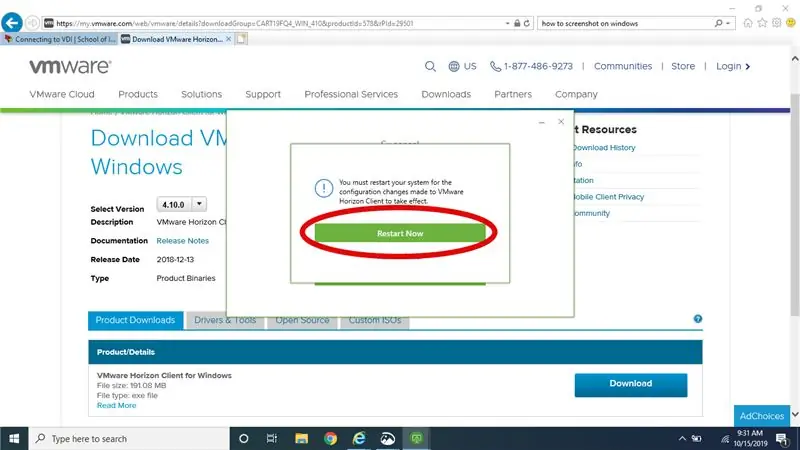Switch to Connecting to VDI tab
The width and height of the screenshot is (800, 450).
pyautogui.click(x=60, y=39)
